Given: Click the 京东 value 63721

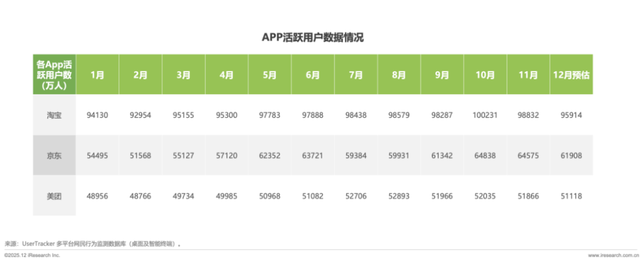Looking at the screenshot, I should 313,156.
